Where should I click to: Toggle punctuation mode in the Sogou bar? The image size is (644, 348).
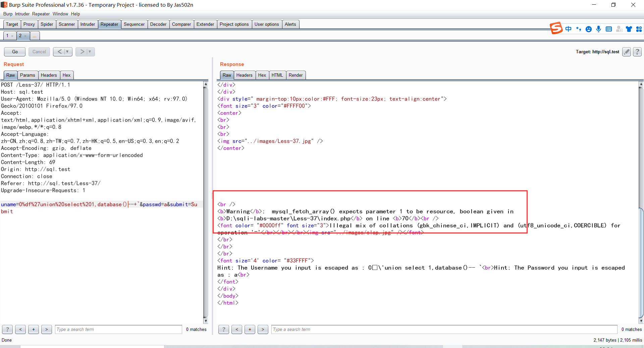point(579,29)
